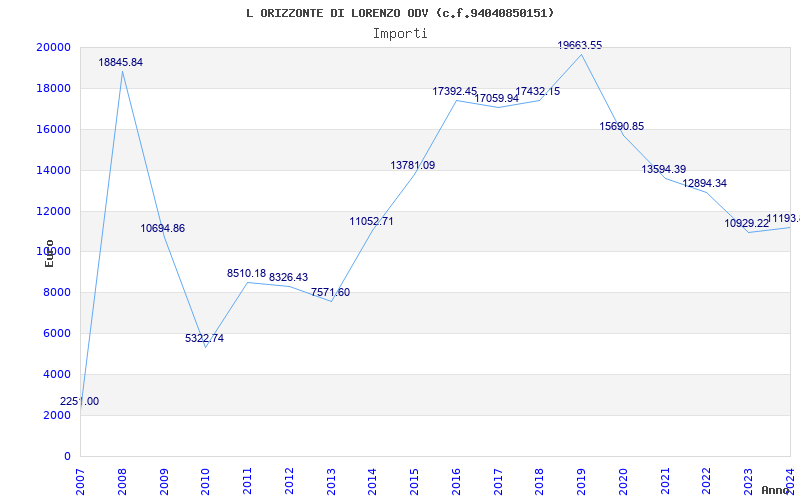Viewport: 800px width, 500px height.
Task: Click the 2023 x-axis year label
Action: pyautogui.click(x=748, y=482)
